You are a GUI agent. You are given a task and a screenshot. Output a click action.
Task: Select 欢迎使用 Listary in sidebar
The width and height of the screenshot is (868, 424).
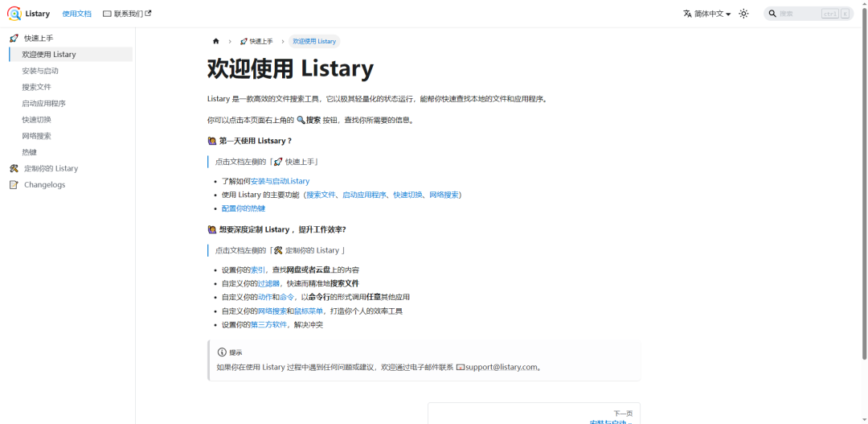pos(71,55)
